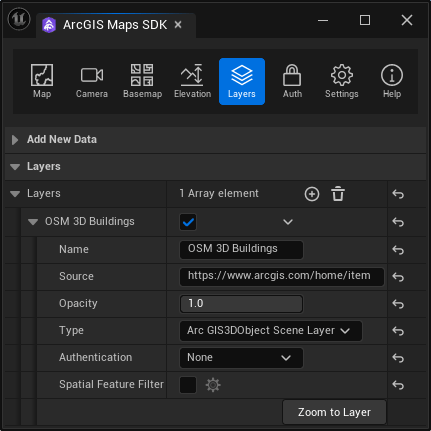Viewport: 431px width, 431px height.
Task: Reset the Layers array to default
Action: [398, 194]
